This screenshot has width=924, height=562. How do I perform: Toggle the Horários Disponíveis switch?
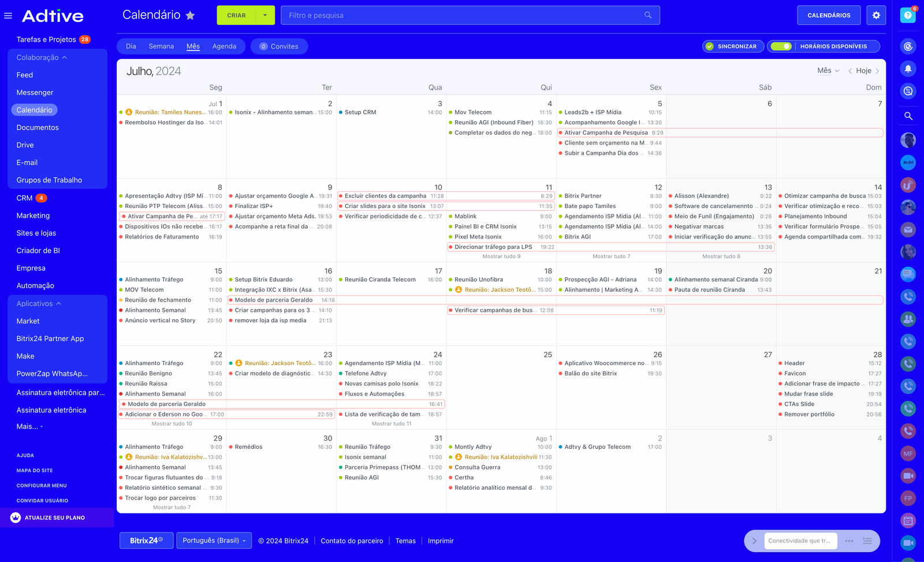coord(781,46)
